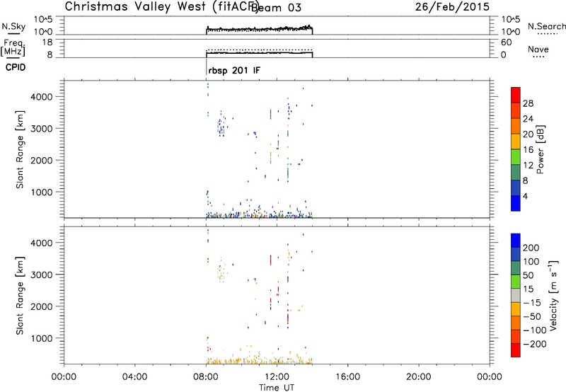Select the N.Search legend label
This screenshot has height=392, width=566.
click(x=546, y=26)
